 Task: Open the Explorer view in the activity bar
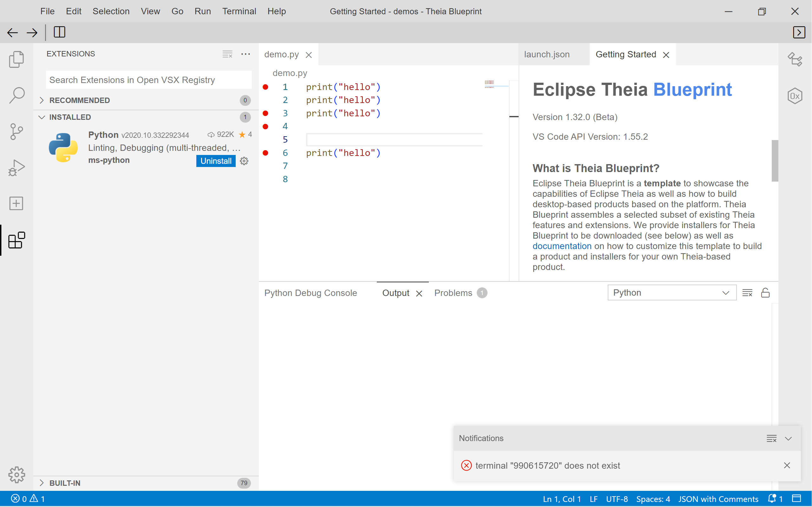pos(16,59)
